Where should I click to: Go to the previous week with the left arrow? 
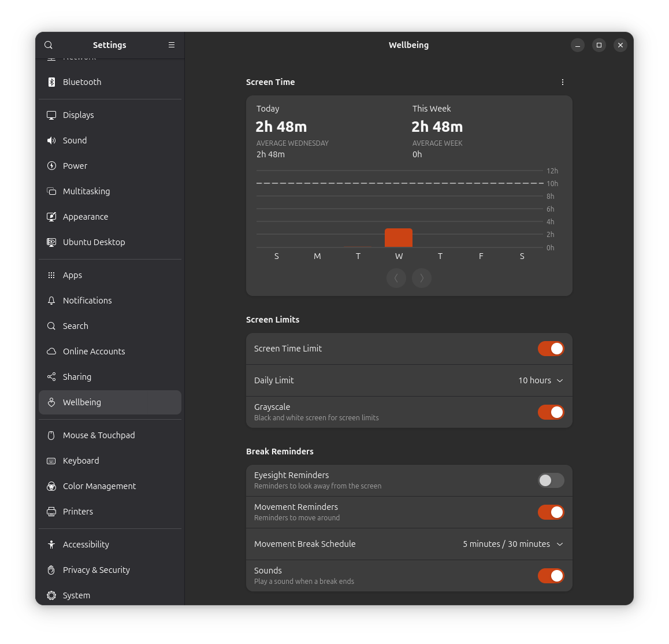point(396,278)
